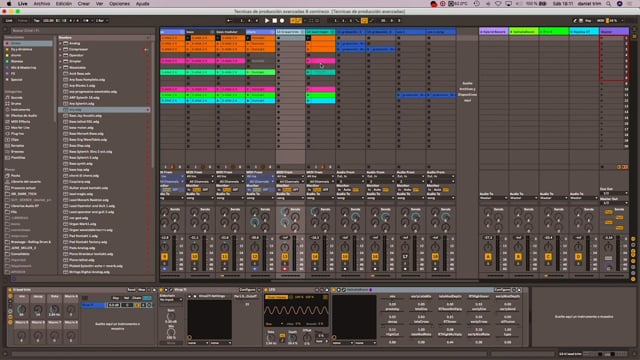Click Send A knob on track 13
Screen dimensions: 640x360
pyautogui.click(x=284, y=212)
